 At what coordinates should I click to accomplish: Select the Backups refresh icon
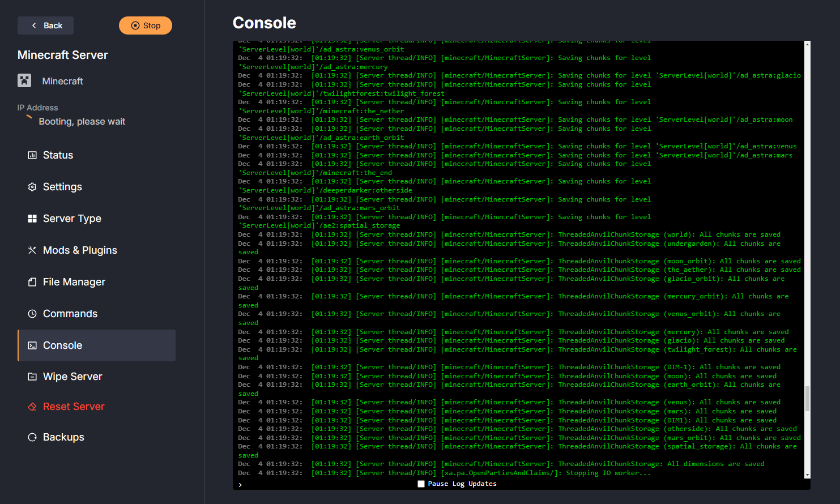[x=32, y=437]
